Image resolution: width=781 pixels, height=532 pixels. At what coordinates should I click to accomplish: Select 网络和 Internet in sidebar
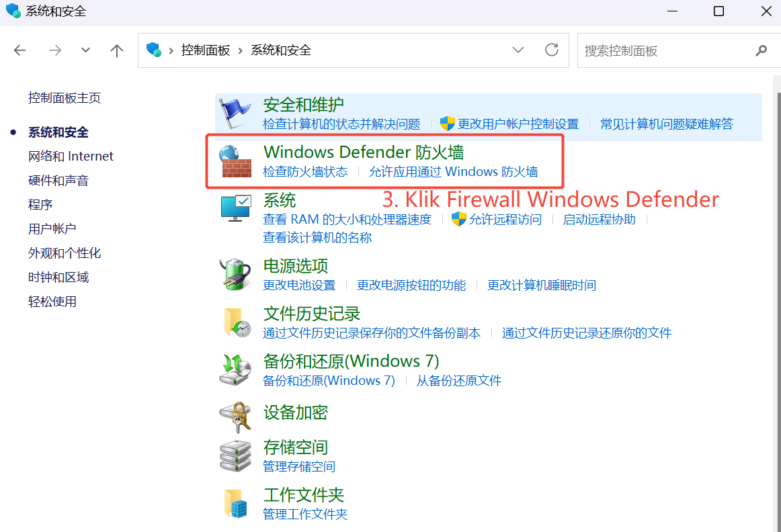pyautogui.click(x=71, y=157)
